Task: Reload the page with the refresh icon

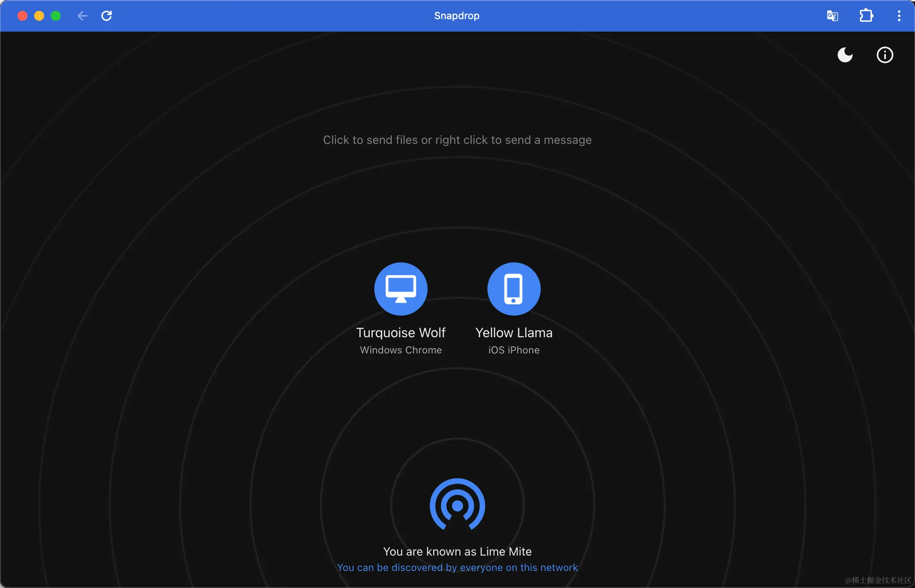Action: pos(106,16)
